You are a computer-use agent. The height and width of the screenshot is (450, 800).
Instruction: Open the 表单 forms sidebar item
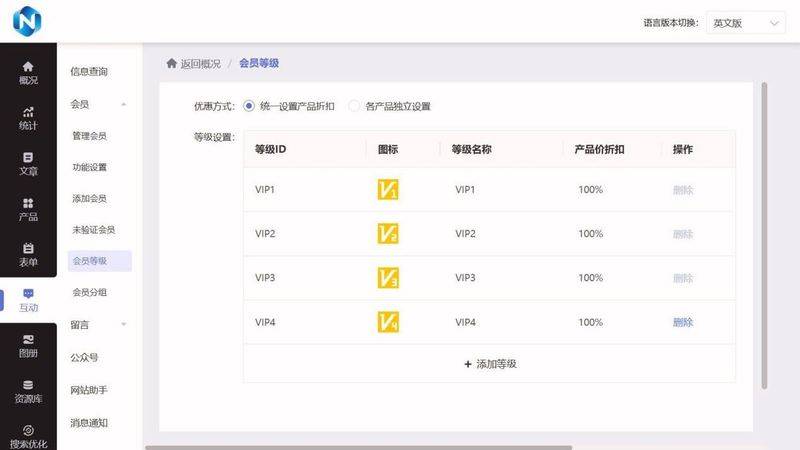28,255
